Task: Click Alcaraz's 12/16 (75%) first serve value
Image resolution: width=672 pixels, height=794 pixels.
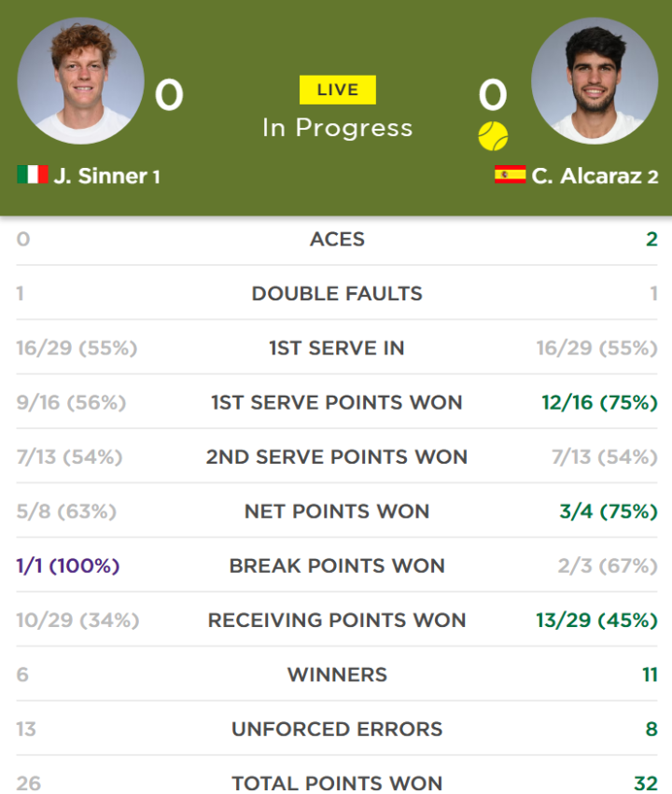Action: click(x=599, y=402)
